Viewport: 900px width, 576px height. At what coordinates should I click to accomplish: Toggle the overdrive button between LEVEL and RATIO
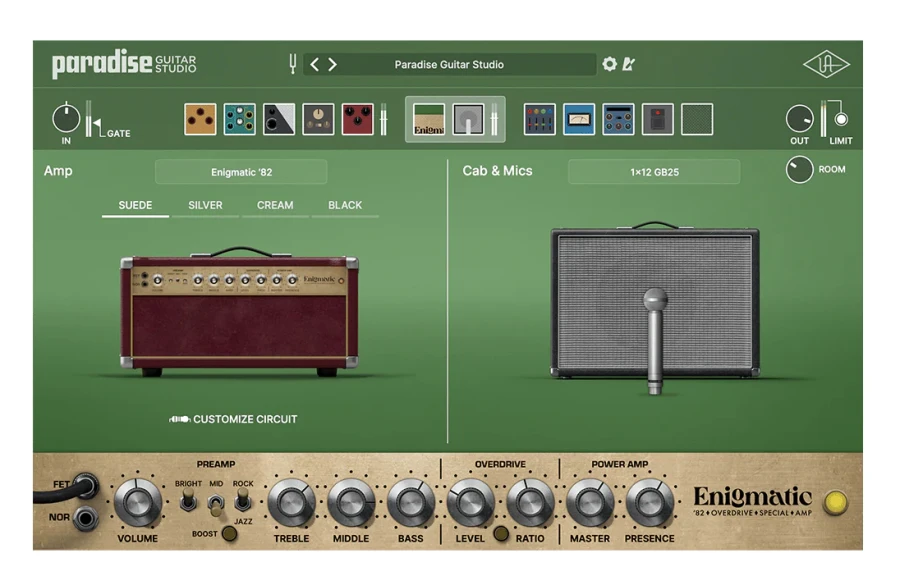(501, 534)
